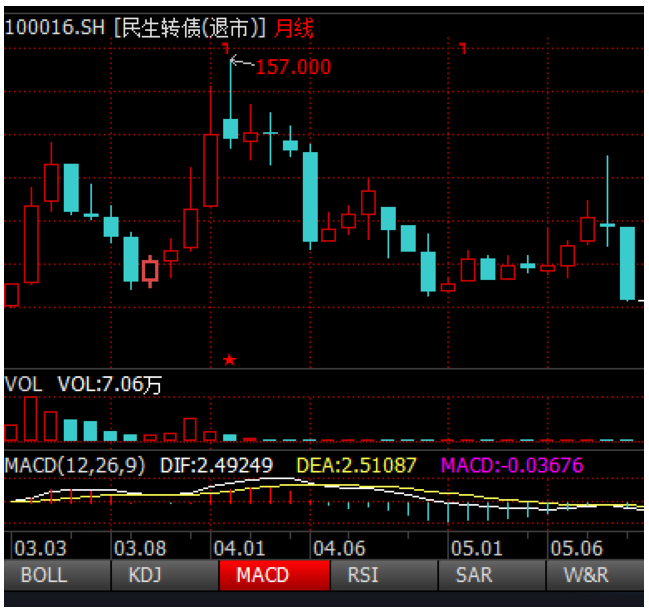The width and height of the screenshot is (649, 615).
Task: Switch to the RSI indicator tab
Action: pyautogui.click(x=384, y=575)
